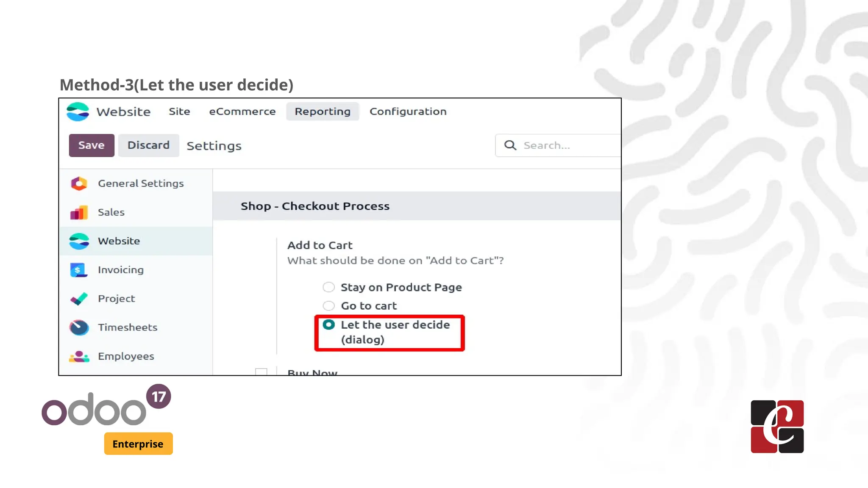Click the Timesheets clock icon
This screenshot has height=488, width=868.
point(79,327)
